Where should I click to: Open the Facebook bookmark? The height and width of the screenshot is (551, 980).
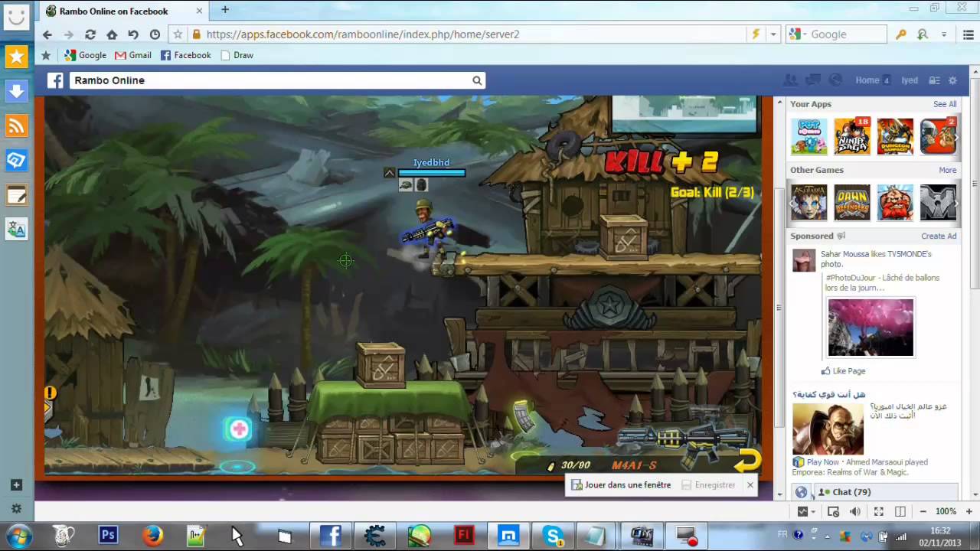click(x=186, y=55)
